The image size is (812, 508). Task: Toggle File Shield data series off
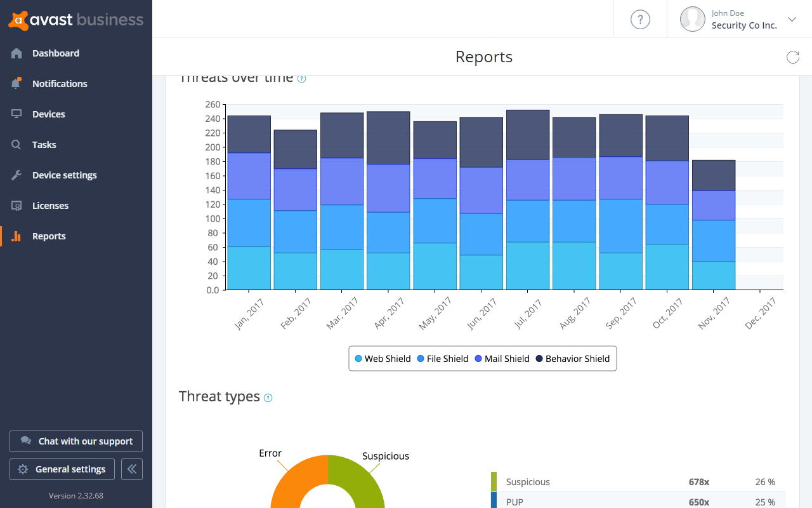tap(442, 358)
